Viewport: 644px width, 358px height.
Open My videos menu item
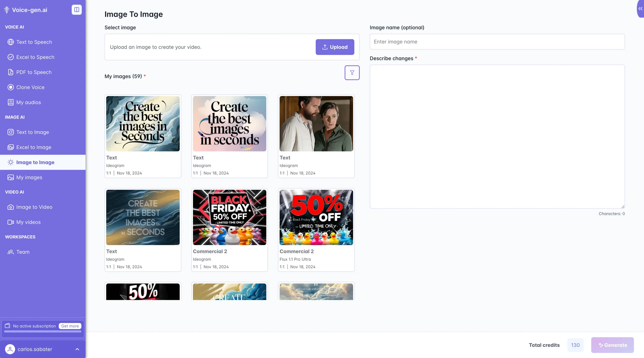tap(28, 222)
